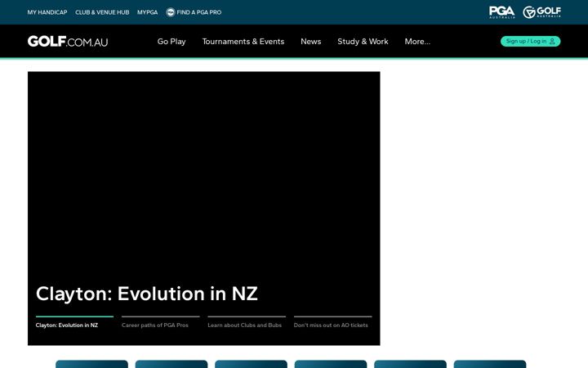Open the Go Play menu

pos(171,42)
